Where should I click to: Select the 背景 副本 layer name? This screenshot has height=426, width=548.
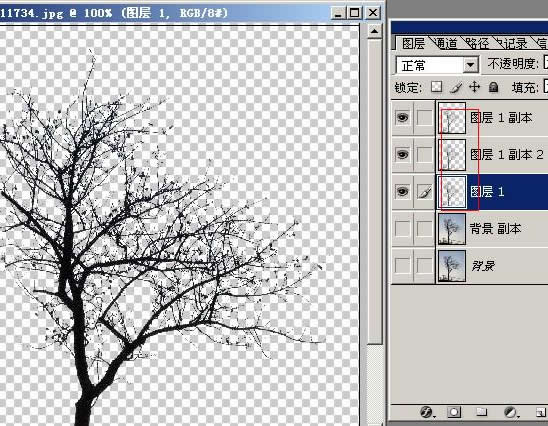pyautogui.click(x=495, y=229)
